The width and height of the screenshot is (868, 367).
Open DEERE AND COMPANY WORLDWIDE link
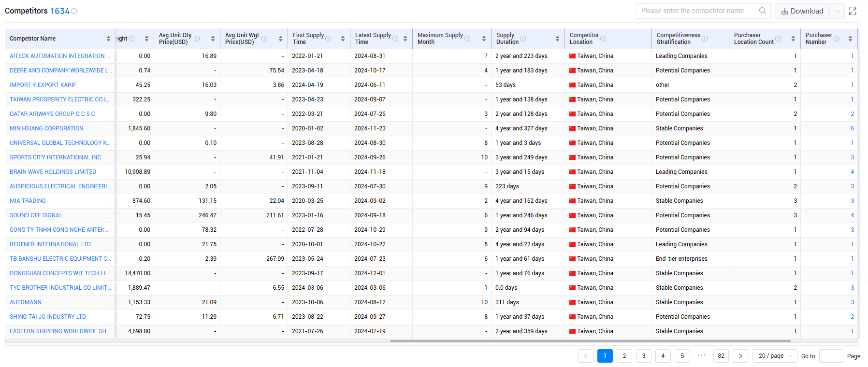point(61,71)
